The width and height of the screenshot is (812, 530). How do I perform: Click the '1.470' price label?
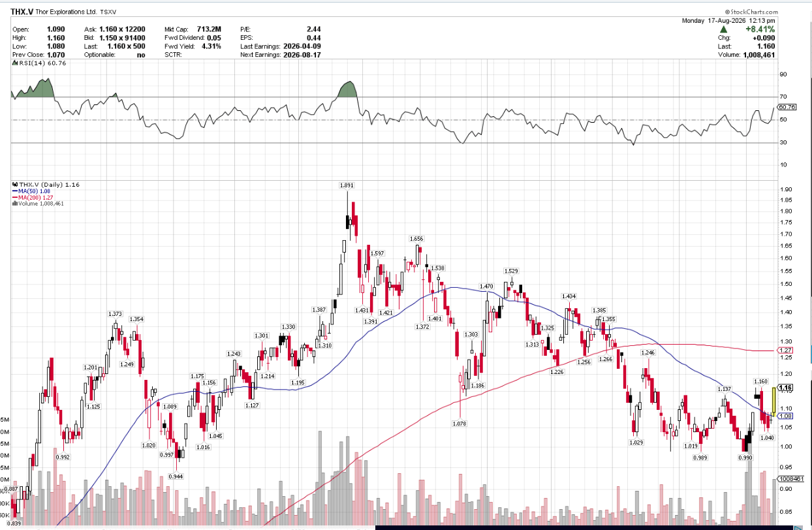[x=486, y=286]
